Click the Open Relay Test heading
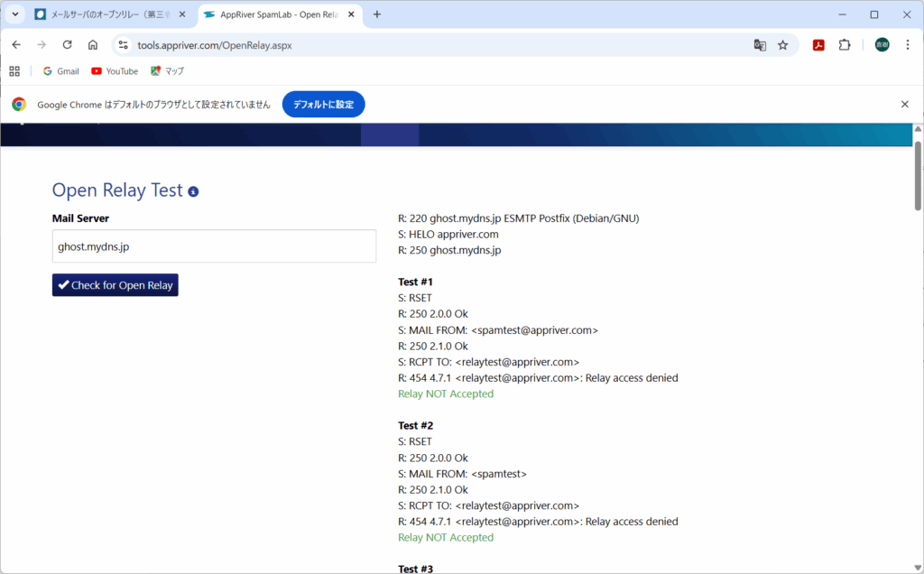Viewport: 924px width, 574px height. tap(117, 190)
